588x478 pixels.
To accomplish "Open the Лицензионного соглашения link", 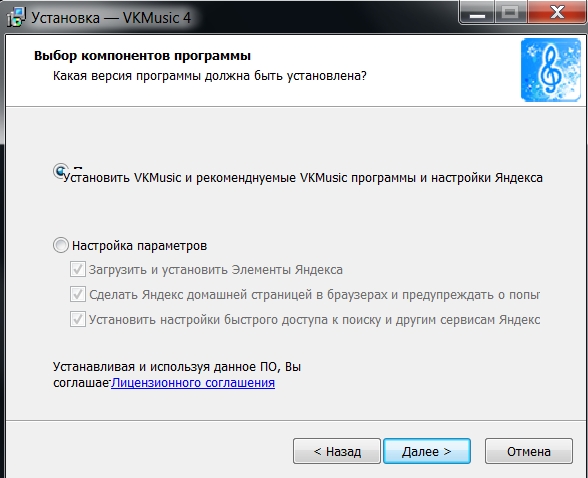I will point(193,383).
